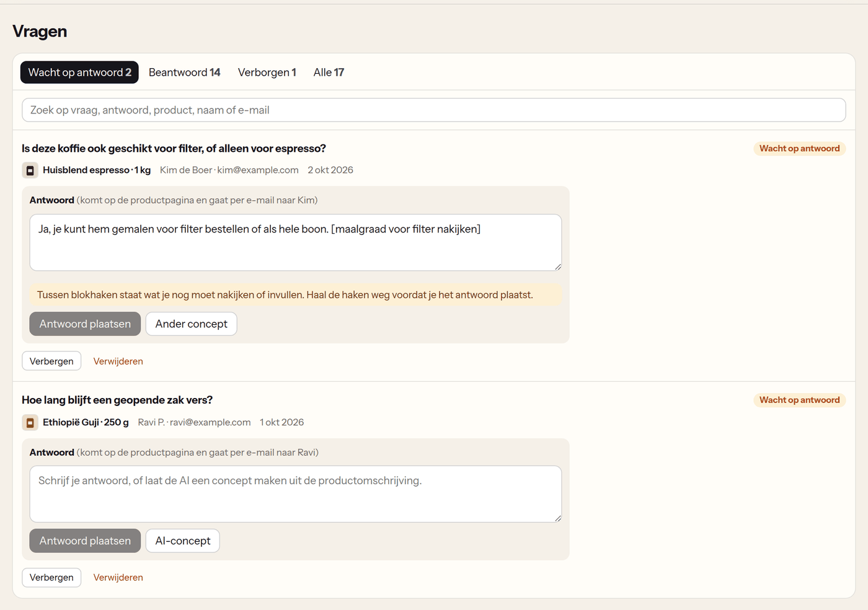Edit the answer draft about filter coffee
The image size is (868, 610).
click(x=296, y=242)
